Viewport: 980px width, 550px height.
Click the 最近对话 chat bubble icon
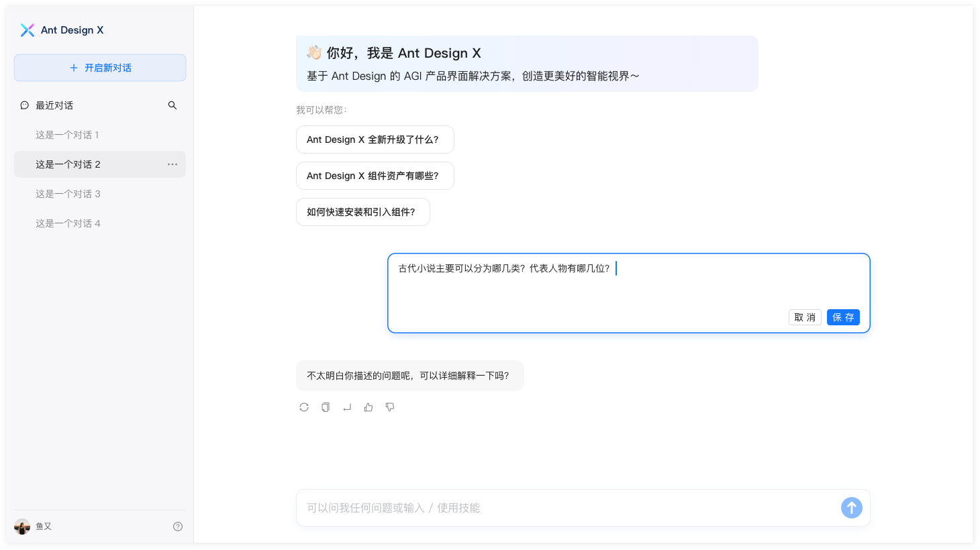tap(25, 105)
